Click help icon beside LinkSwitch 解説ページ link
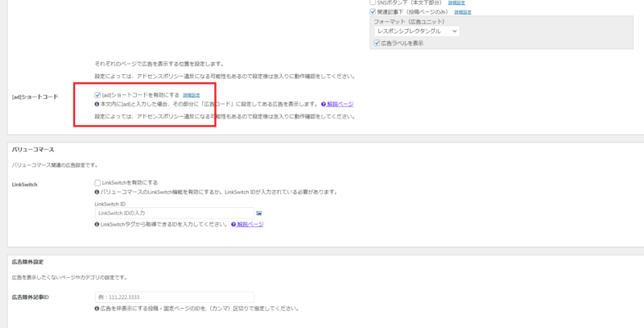 tap(233, 224)
